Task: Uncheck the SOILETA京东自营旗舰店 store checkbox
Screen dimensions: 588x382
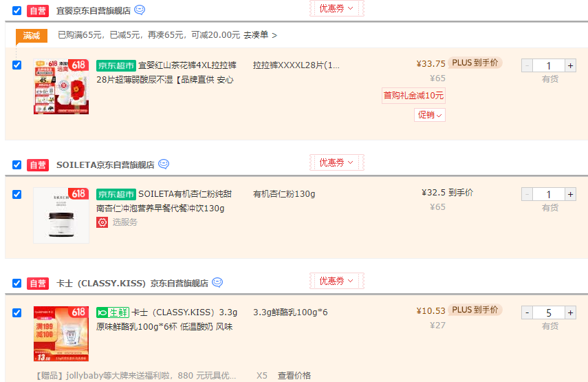Action: tap(17, 165)
